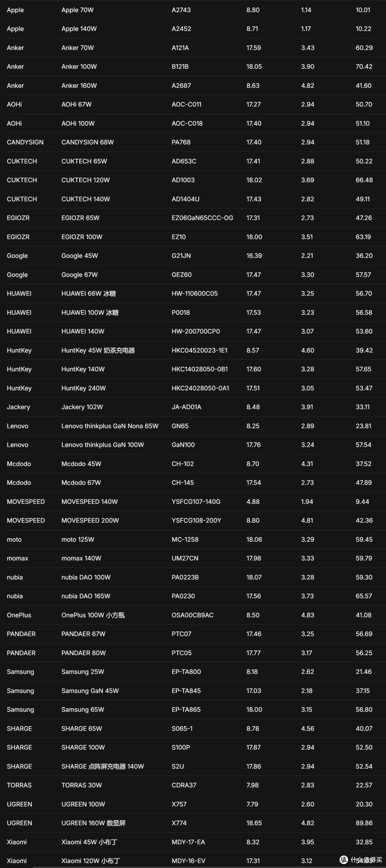
Task: Select Xiaomi 45W 小布丁 product name
Action: [x=89, y=842]
